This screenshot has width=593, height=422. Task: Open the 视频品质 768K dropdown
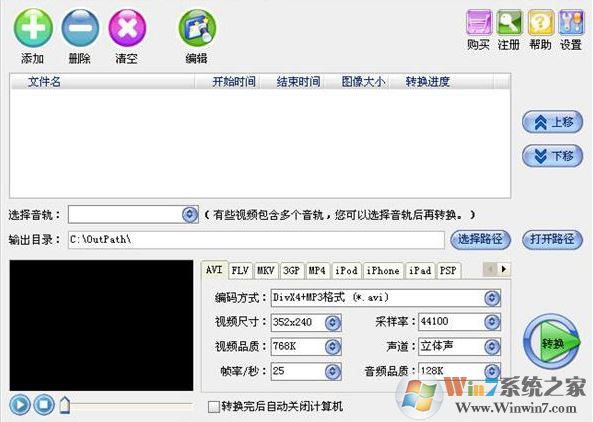pos(332,347)
